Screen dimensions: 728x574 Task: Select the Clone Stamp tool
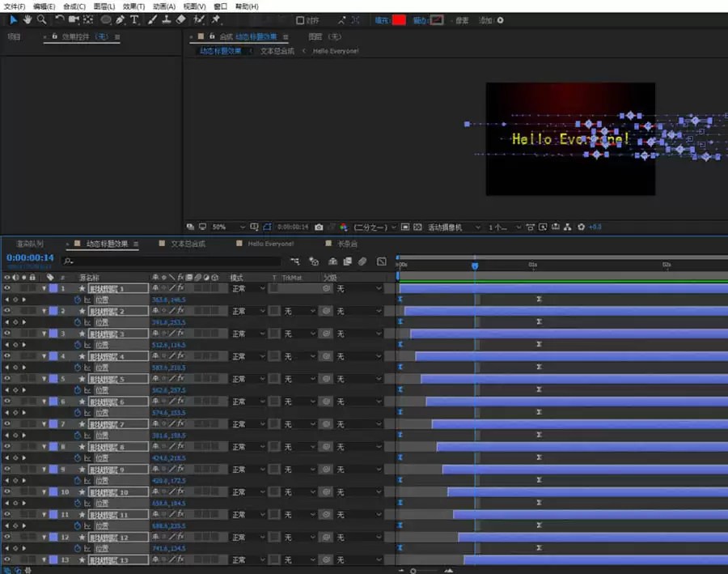[166, 19]
